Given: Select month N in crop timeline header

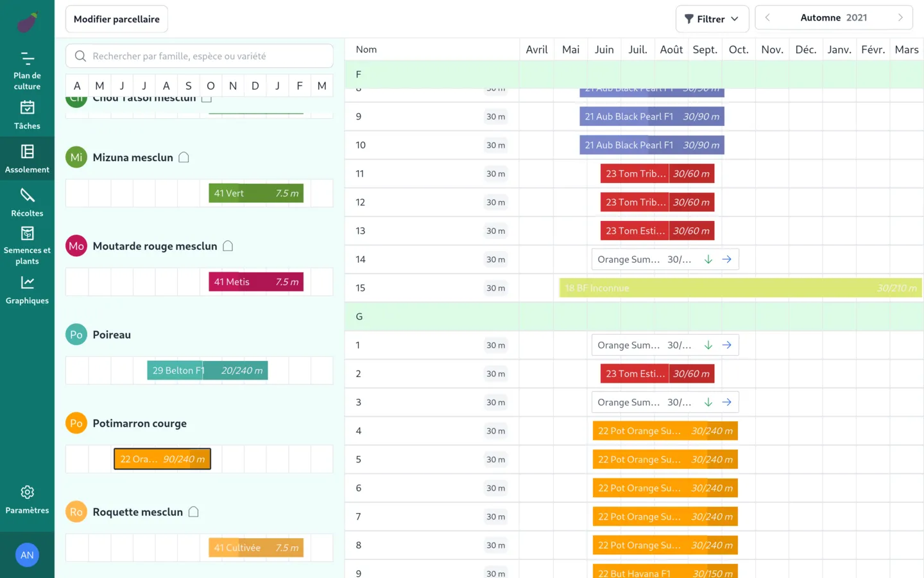Looking at the screenshot, I should pyautogui.click(x=233, y=85).
